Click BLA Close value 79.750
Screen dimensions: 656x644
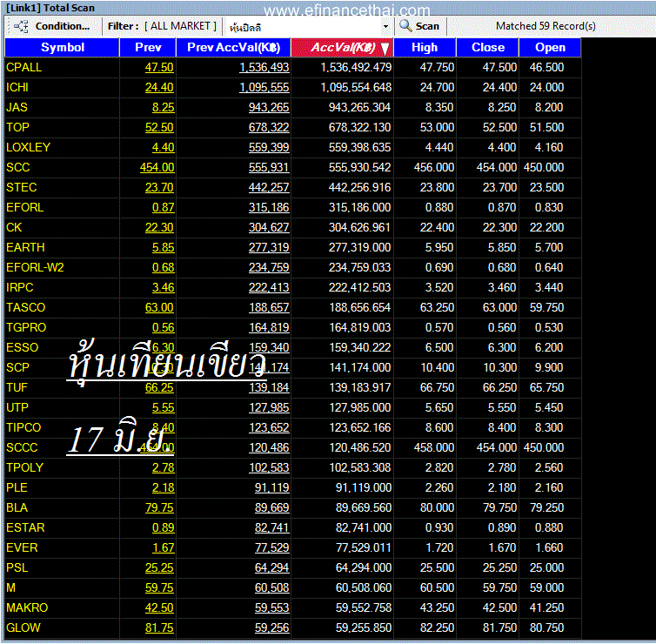click(499, 508)
